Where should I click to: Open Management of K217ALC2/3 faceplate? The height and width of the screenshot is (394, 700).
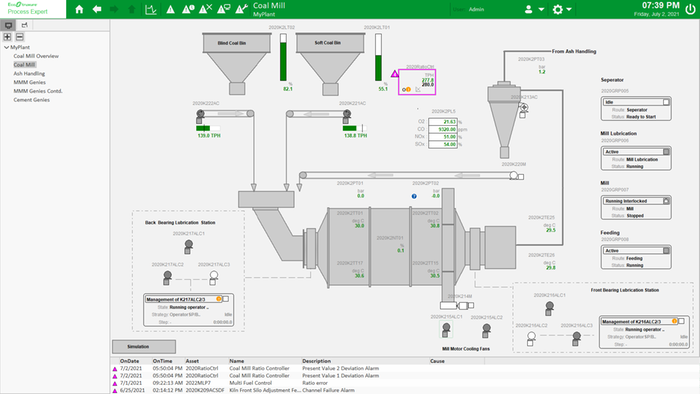coord(188,310)
